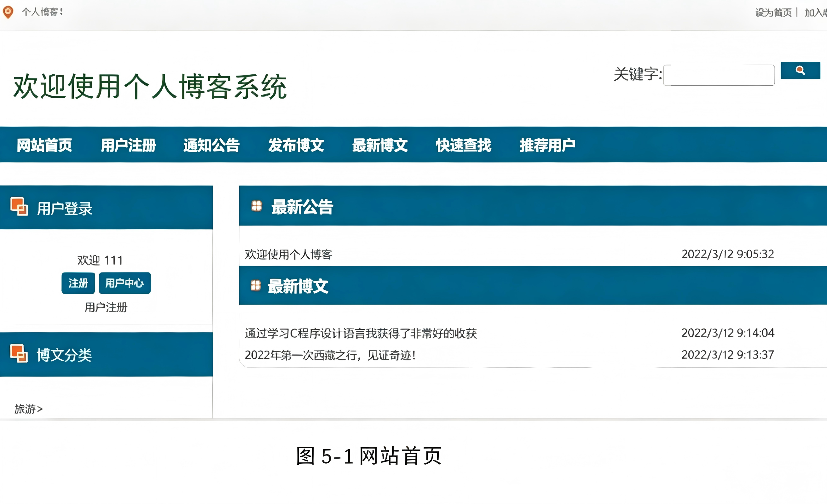827x504 pixels.
Task: Open 推荐用户 menu item
Action: [547, 145]
